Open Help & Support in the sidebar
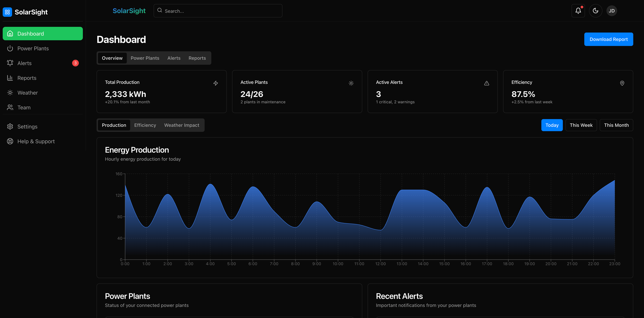 coord(36,142)
